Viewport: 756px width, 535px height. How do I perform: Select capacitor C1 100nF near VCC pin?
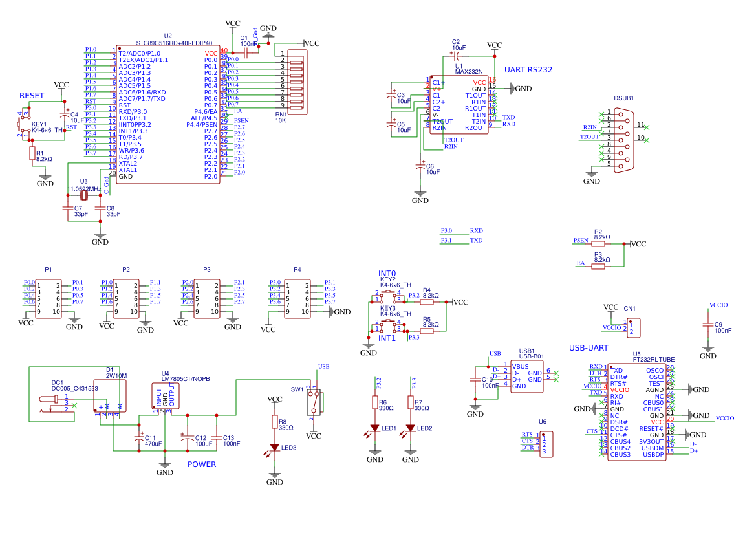246,53
